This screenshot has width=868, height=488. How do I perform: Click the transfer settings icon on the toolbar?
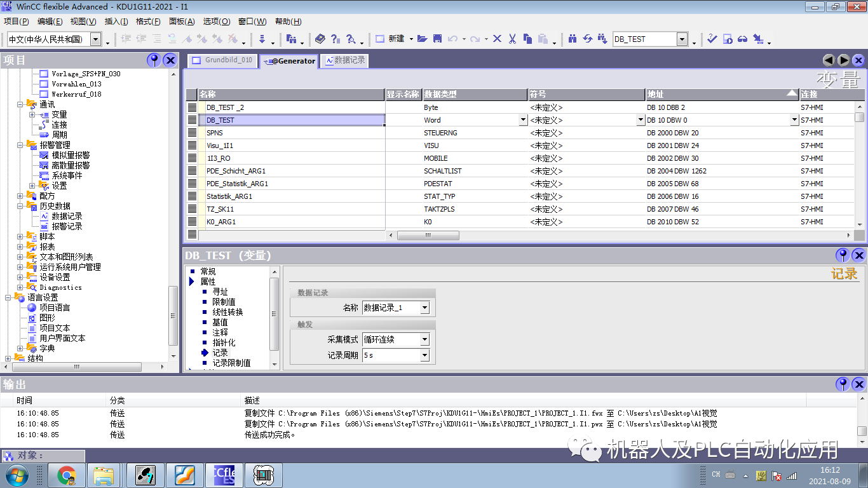pyautogui.click(x=757, y=39)
